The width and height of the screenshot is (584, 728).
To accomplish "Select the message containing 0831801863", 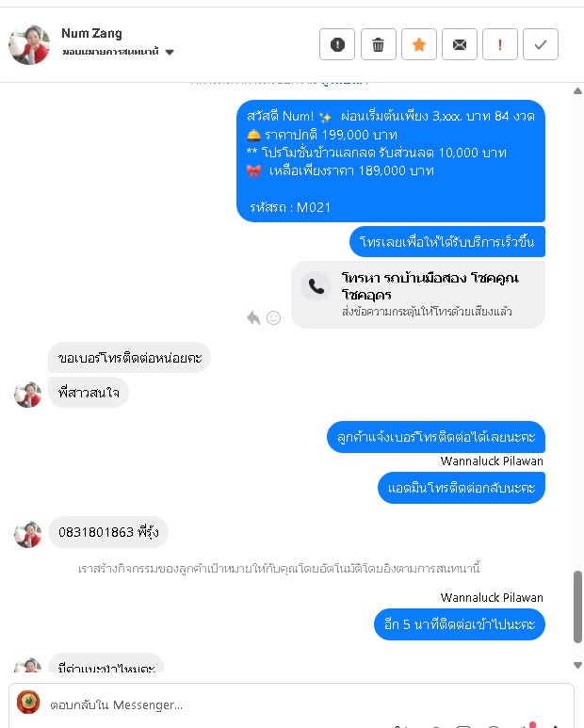I will point(108,532).
